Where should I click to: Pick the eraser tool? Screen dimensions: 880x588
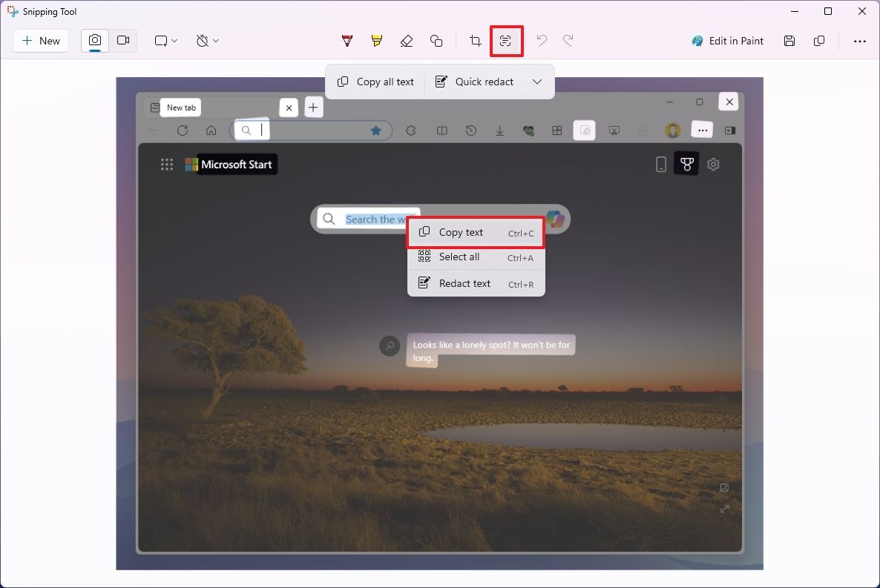click(x=407, y=41)
